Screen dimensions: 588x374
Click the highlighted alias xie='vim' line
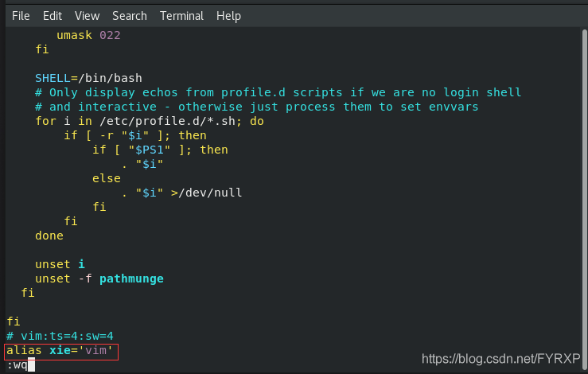pyautogui.click(x=61, y=352)
